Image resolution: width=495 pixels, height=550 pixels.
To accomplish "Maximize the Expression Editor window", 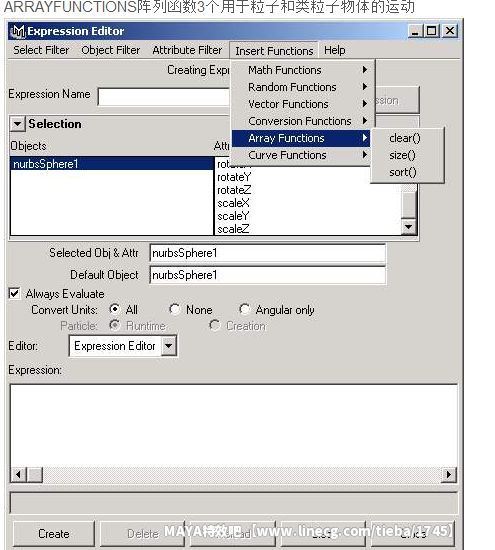I will 432,31.
